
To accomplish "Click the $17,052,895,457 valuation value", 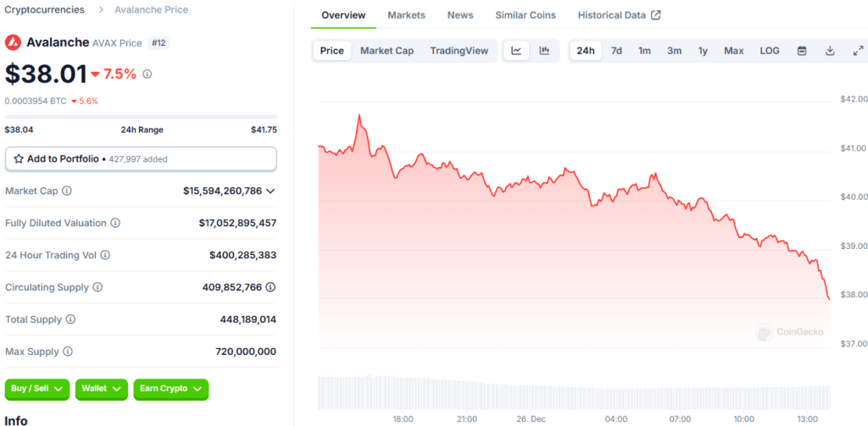I will point(237,223).
